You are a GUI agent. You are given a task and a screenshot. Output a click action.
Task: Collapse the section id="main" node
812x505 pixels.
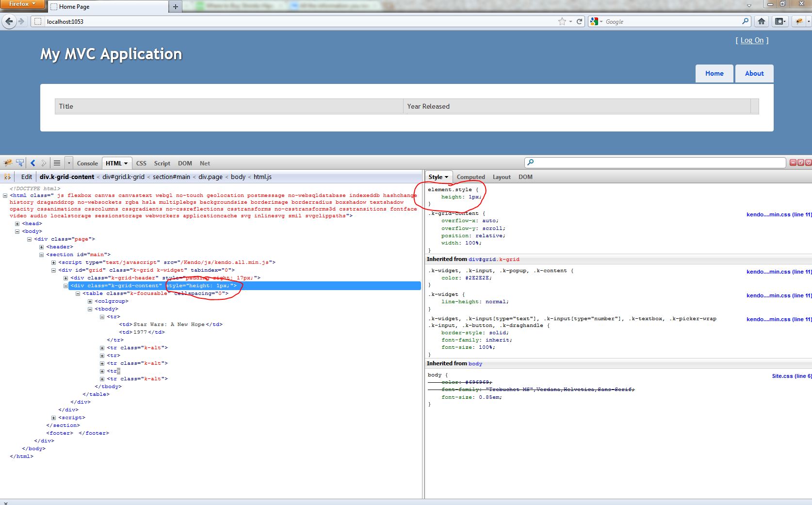[41, 255]
